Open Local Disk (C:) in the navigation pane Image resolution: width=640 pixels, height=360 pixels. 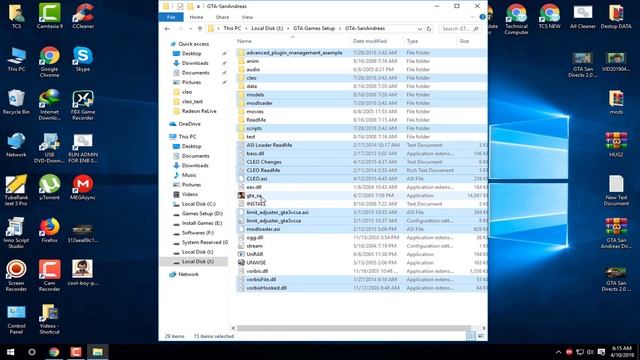tap(198, 204)
